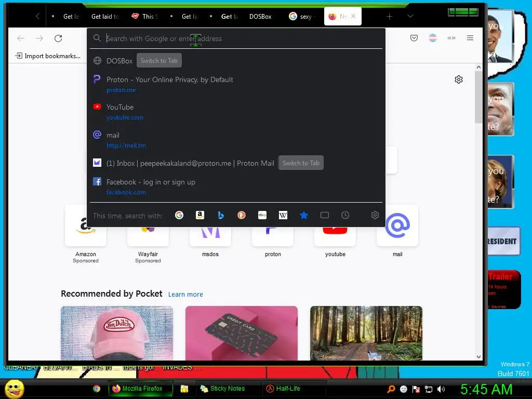Viewport: 532px width, 399px height.
Task: Open Pocket's Learn more link
Action: (185, 294)
